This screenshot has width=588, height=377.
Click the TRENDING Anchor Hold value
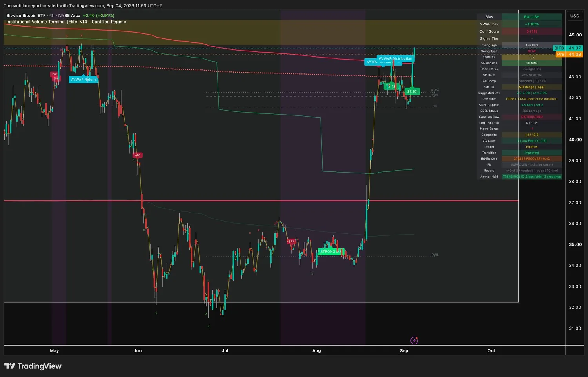(532, 177)
